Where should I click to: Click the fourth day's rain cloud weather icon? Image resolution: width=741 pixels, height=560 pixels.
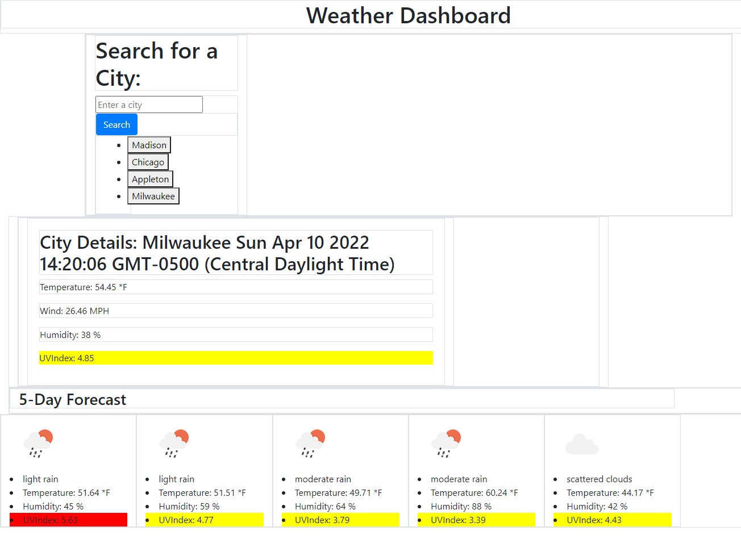point(446,442)
